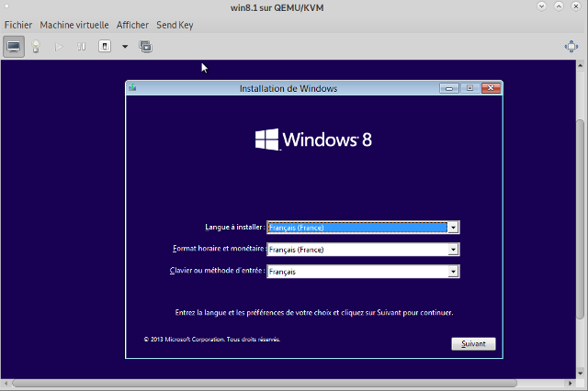The image size is (588, 391).
Task: Minimize the QEMU/KVM window
Action: click(541, 6)
